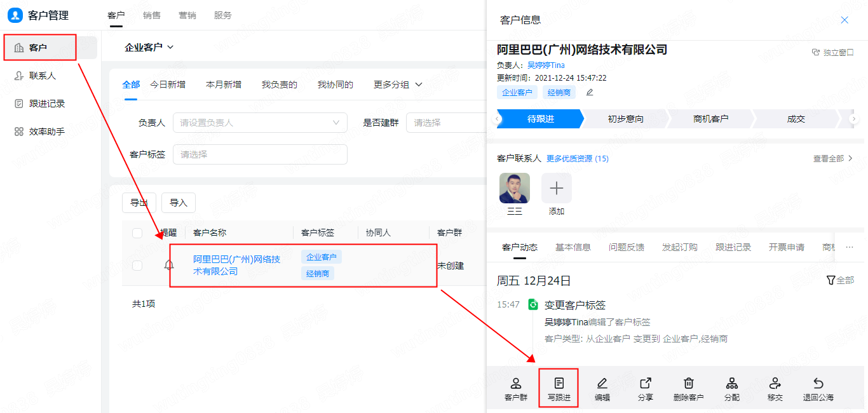This screenshot has width=868, height=413.
Task: Select the 我协同的 filter tab
Action: 336,85
